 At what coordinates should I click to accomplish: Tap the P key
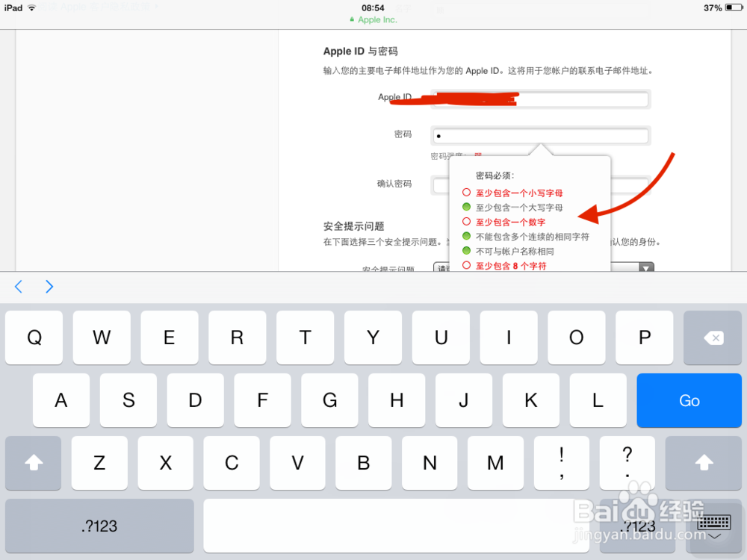point(645,337)
